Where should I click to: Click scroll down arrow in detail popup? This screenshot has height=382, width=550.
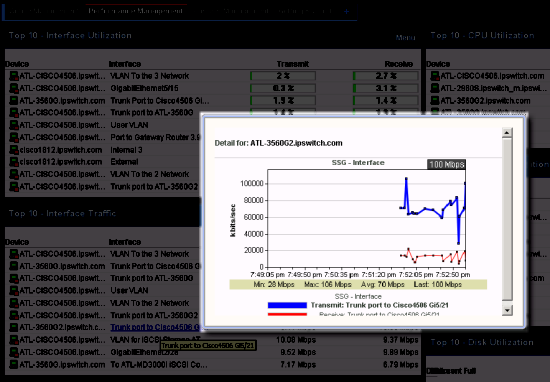(507, 310)
